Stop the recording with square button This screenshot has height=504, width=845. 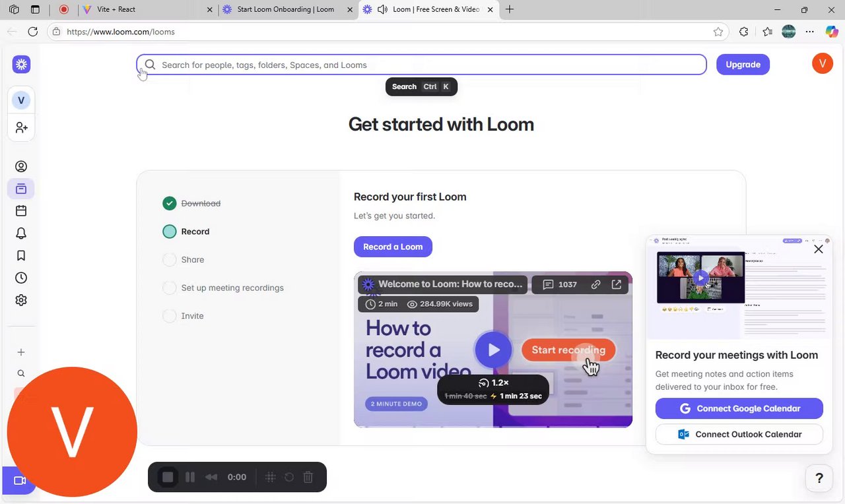tap(168, 477)
